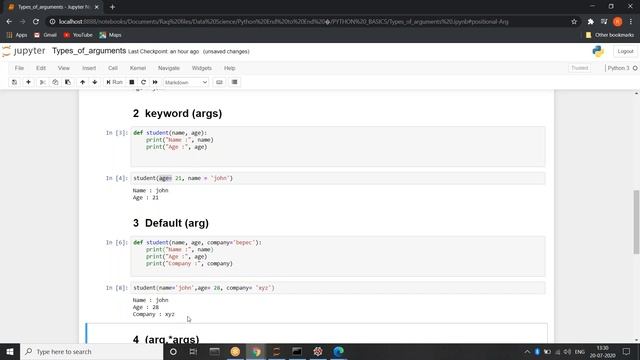This screenshot has width=640, height=360.
Task: Open the Help menu
Action: tap(229, 68)
